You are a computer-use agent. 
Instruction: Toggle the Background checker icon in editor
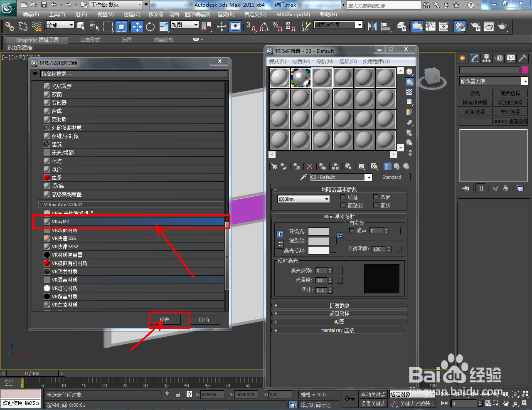click(x=409, y=92)
